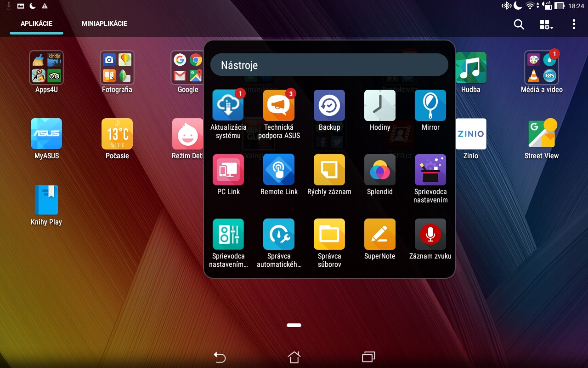588x368 pixels.
Task: Open PC Link app
Action: [x=228, y=170]
